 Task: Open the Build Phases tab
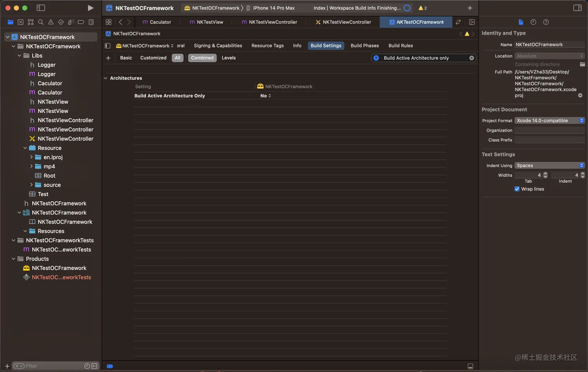(365, 45)
